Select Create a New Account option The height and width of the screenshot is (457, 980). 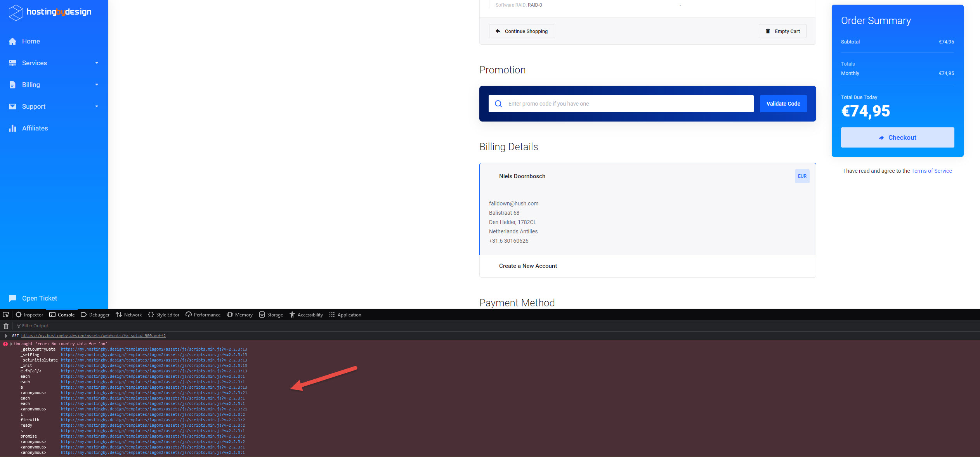527,266
